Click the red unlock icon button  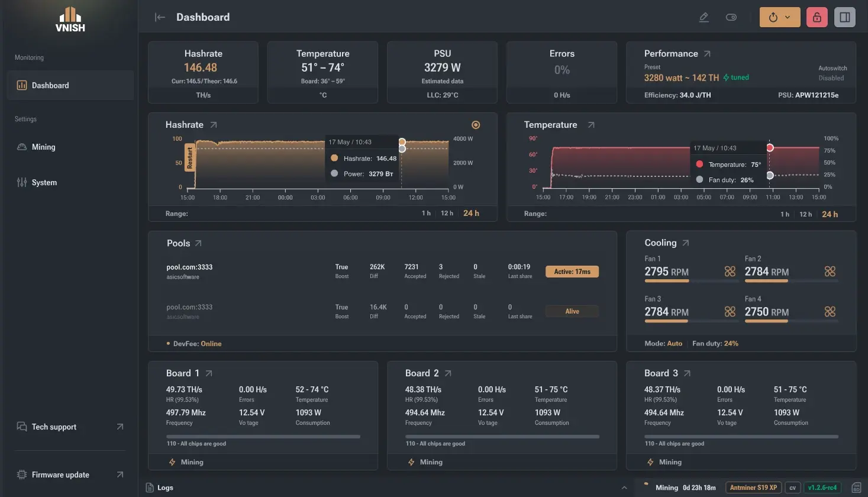pos(817,17)
